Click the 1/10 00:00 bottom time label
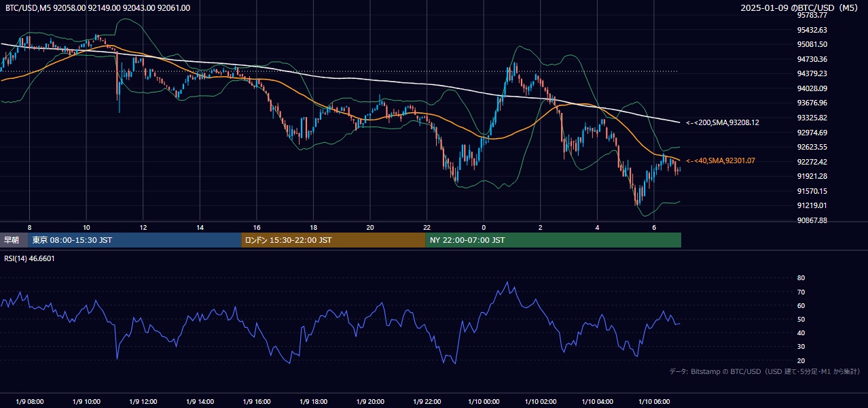 click(484, 402)
